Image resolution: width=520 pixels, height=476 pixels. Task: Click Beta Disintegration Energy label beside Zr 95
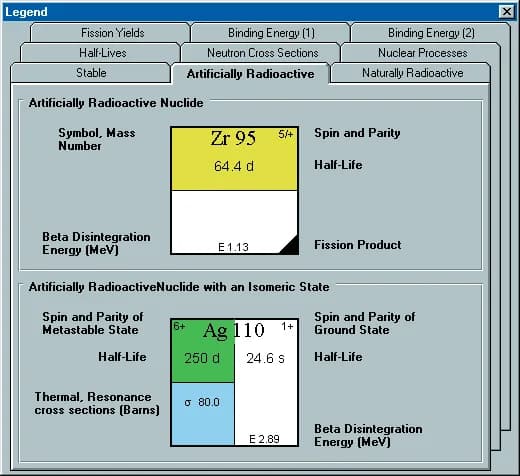pyautogui.click(x=96, y=243)
